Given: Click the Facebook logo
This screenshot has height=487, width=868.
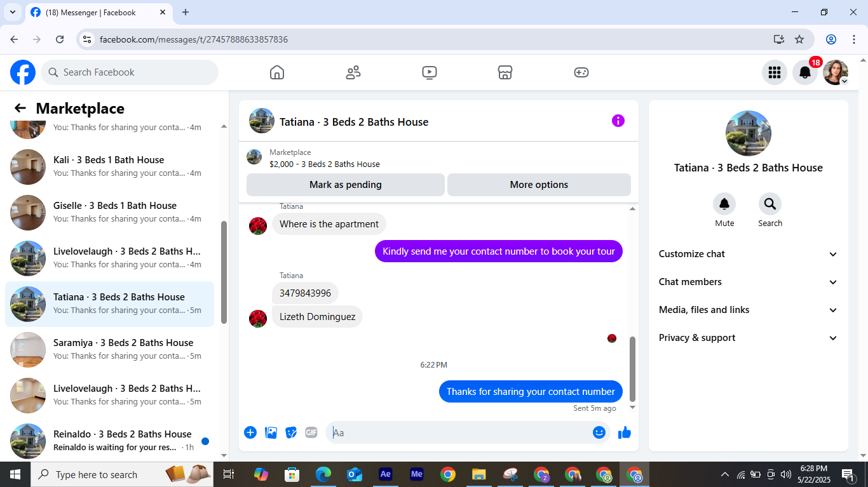Looking at the screenshot, I should click(23, 72).
